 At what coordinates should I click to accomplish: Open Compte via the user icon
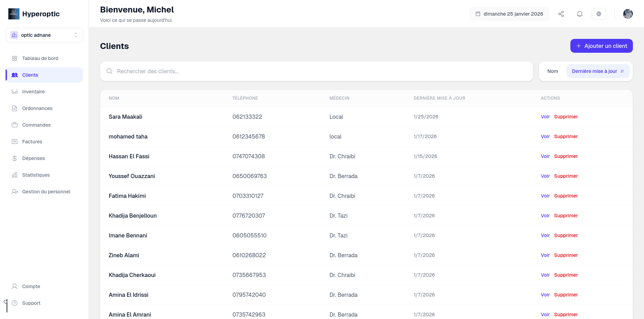[15, 286]
